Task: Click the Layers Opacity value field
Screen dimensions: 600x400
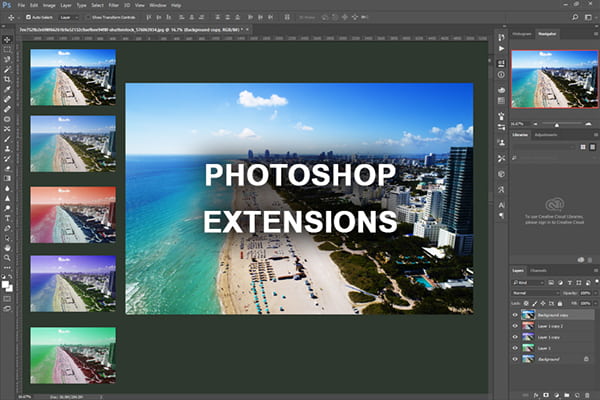Action: click(585, 293)
